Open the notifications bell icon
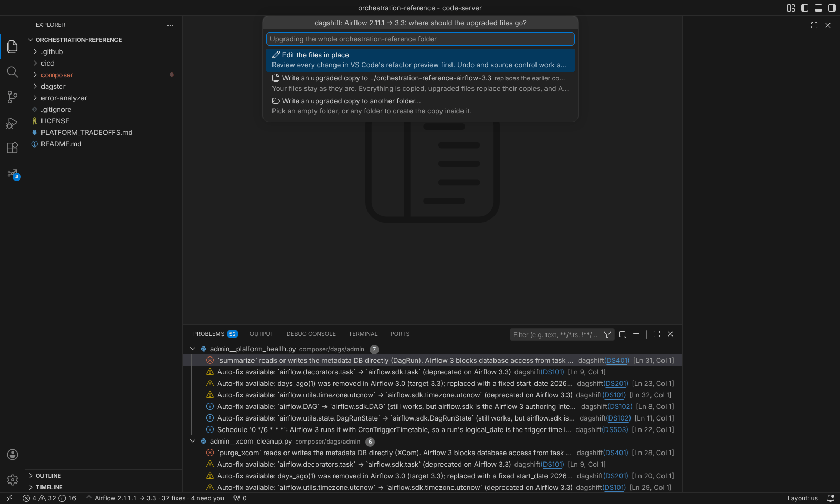Screen dimensions: 840x504 pyautogui.click(x=831, y=498)
